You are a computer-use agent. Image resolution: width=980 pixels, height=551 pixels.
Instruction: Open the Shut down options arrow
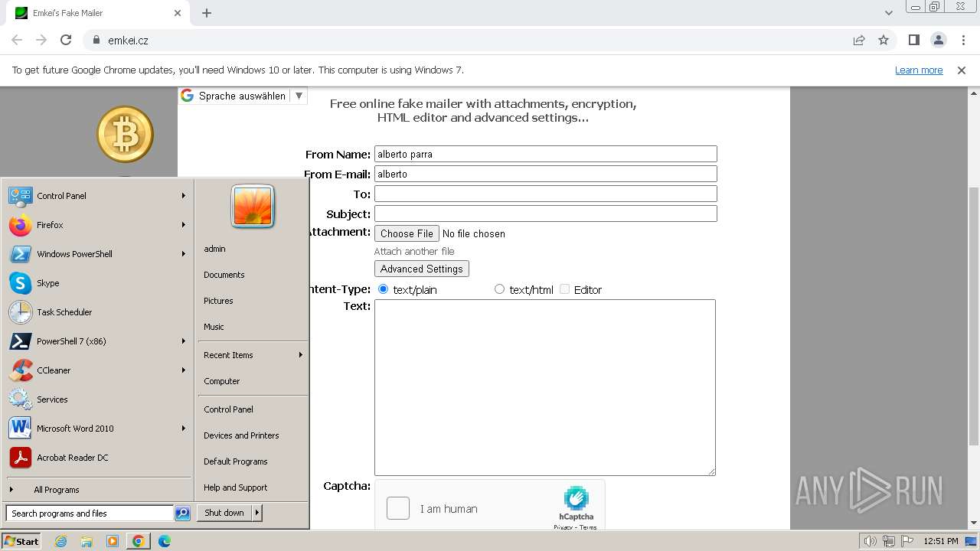point(257,513)
